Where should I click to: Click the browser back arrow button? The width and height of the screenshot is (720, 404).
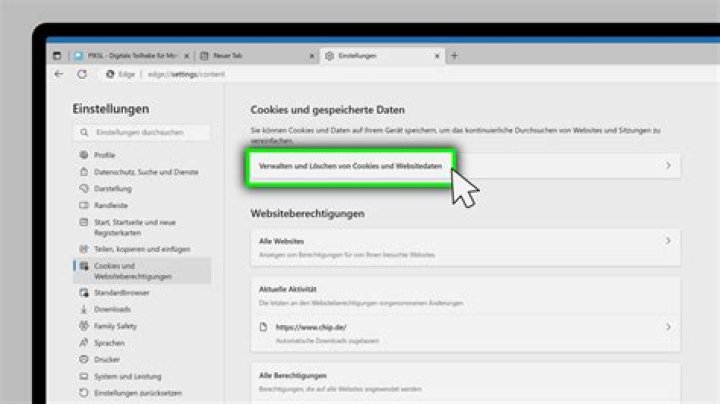pos(58,74)
